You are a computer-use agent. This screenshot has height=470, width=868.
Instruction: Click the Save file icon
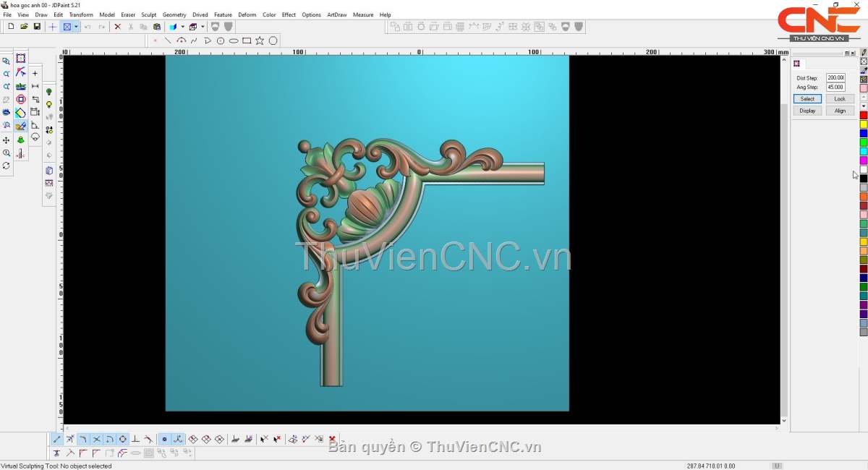tap(37, 27)
